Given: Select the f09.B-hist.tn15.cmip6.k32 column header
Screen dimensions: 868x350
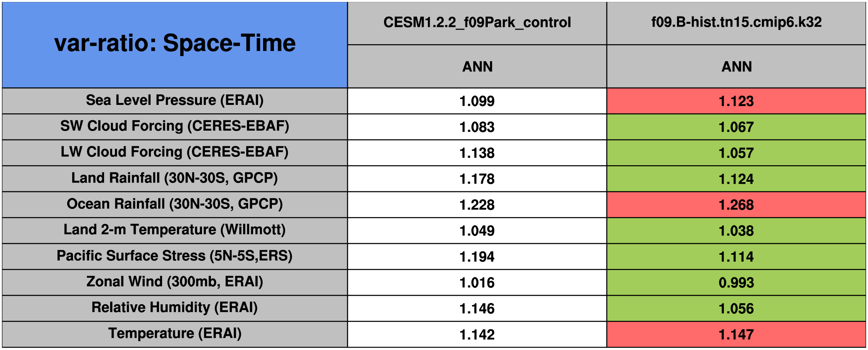Looking at the screenshot, I should (x=736, y=22).
